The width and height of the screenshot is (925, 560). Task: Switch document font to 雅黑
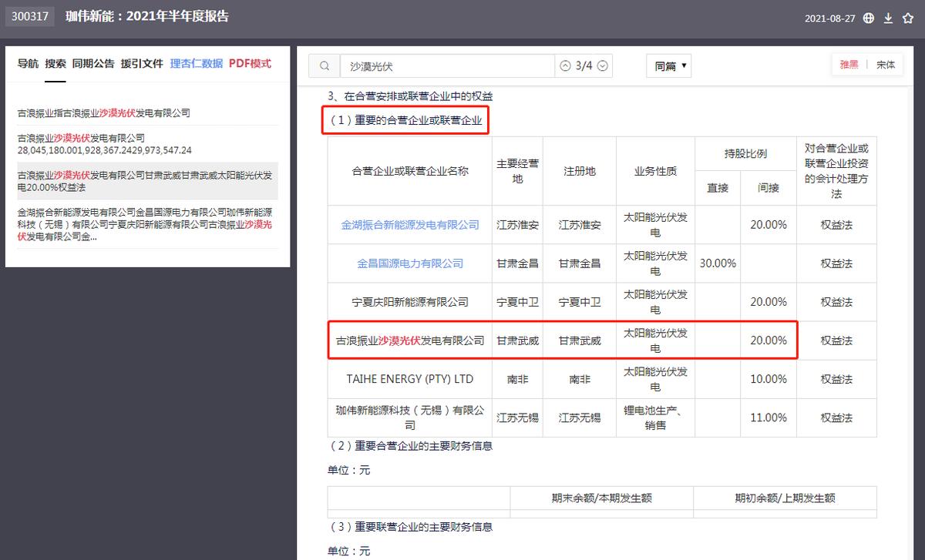[x=848, y=64]
